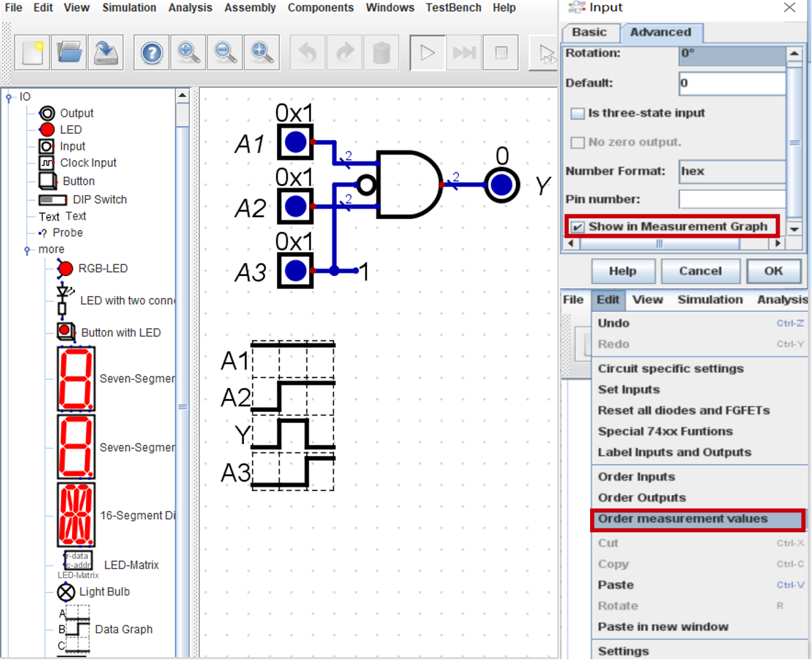The image size is (812, 664).
Task: Open help with the question mark icon
Action: (151, 52)
